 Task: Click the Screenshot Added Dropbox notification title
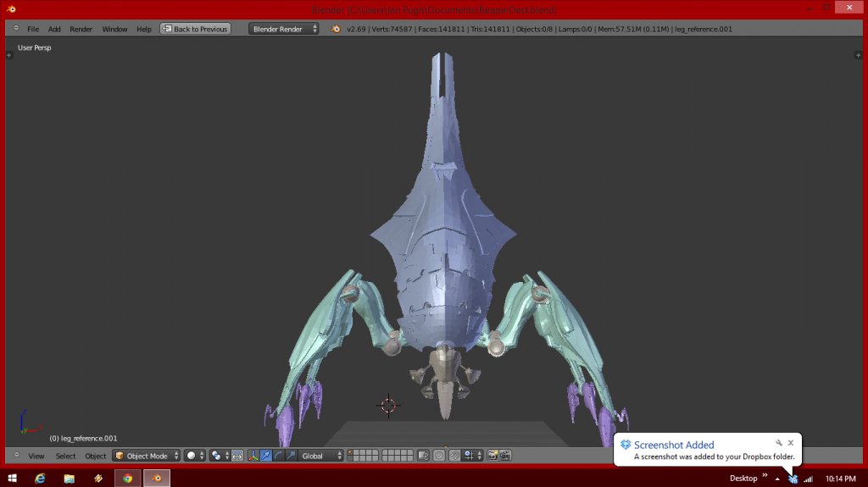pyautogui.click(x=674, y=445)
